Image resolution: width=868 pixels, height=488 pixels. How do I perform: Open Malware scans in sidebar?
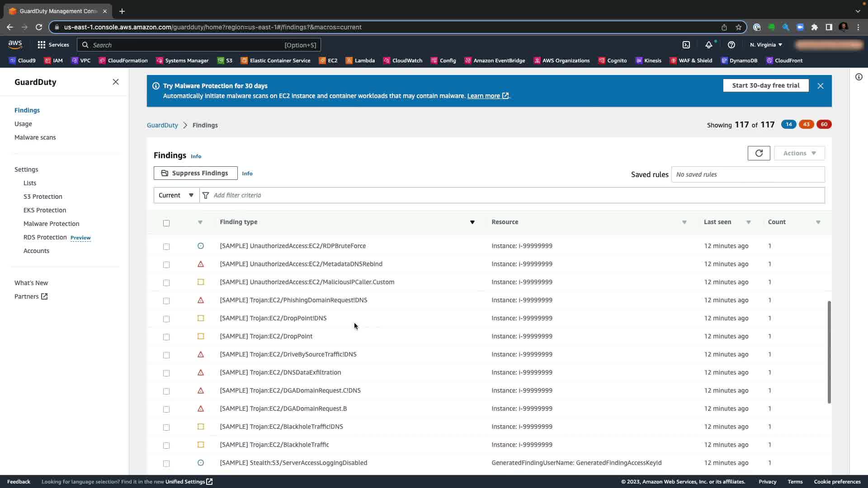click(x=35, y=137)
